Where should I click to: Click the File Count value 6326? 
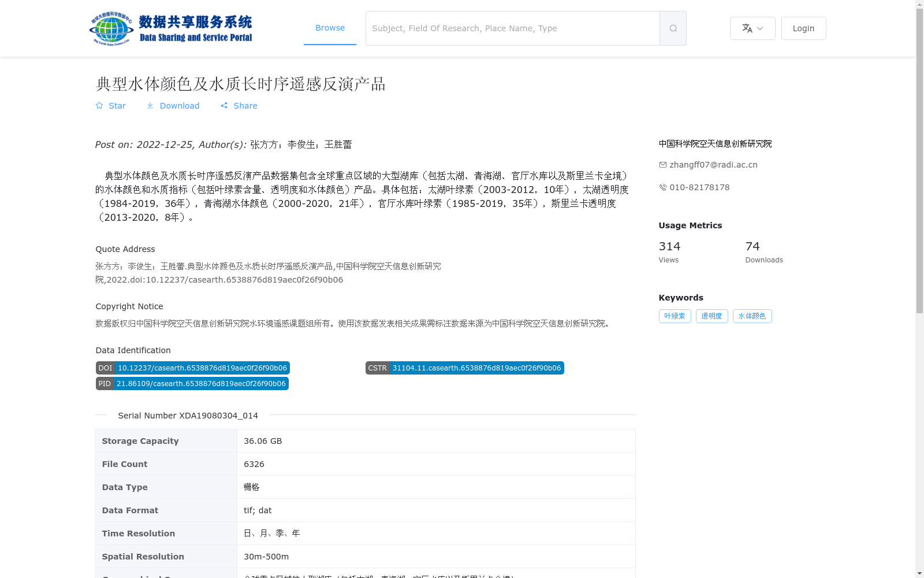click(254, 464)
